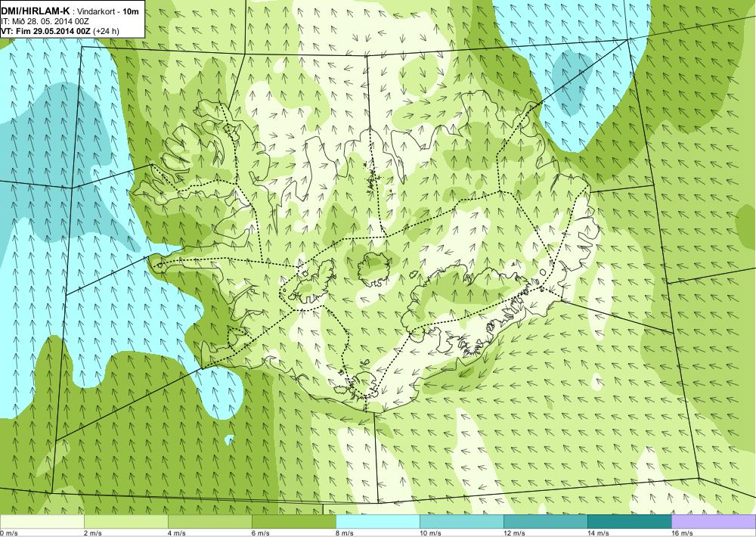Select the light green 2–4 m/s legend swatch

[x=125, y=522]
